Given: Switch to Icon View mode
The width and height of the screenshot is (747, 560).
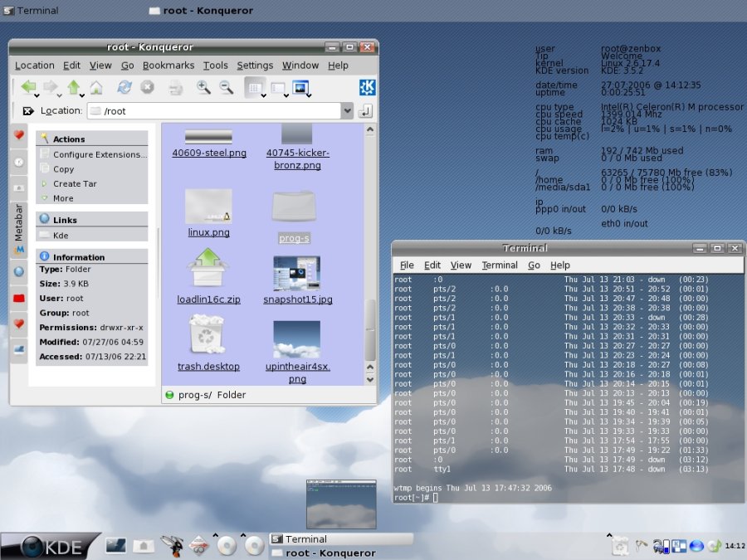Looking at the screenshot, I should click(253, 88).
